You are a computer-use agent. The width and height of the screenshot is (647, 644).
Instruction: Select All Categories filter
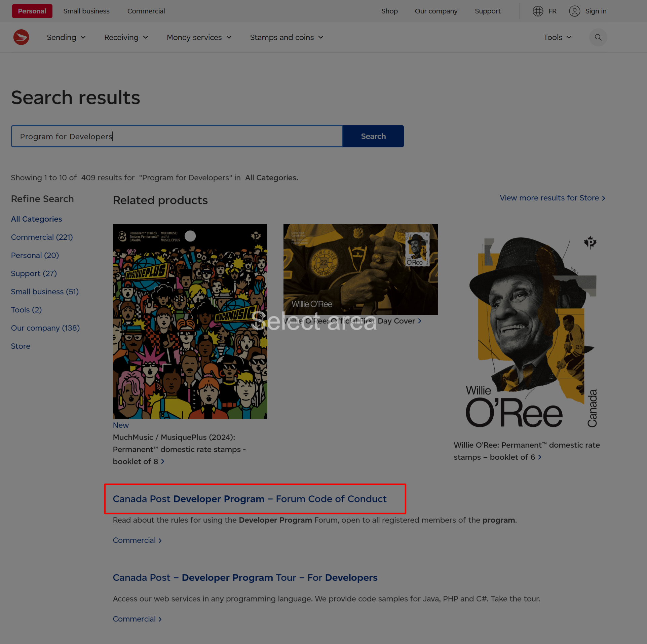point(36,219)
